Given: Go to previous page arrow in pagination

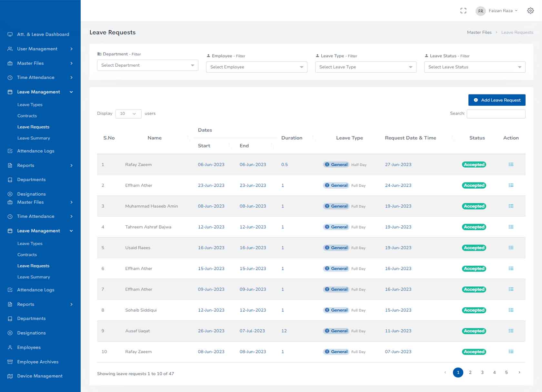Looking at the screenshot, I should tap(445, 372).
